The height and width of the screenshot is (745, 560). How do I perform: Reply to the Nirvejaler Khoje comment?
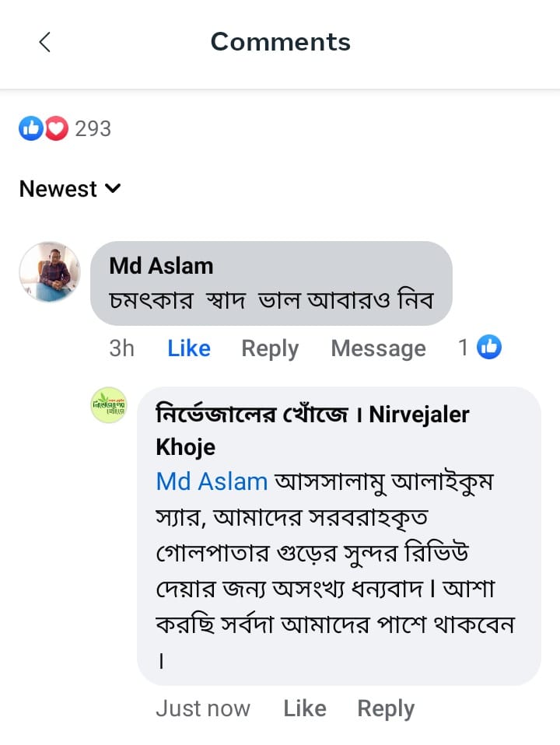click(386, 708)
